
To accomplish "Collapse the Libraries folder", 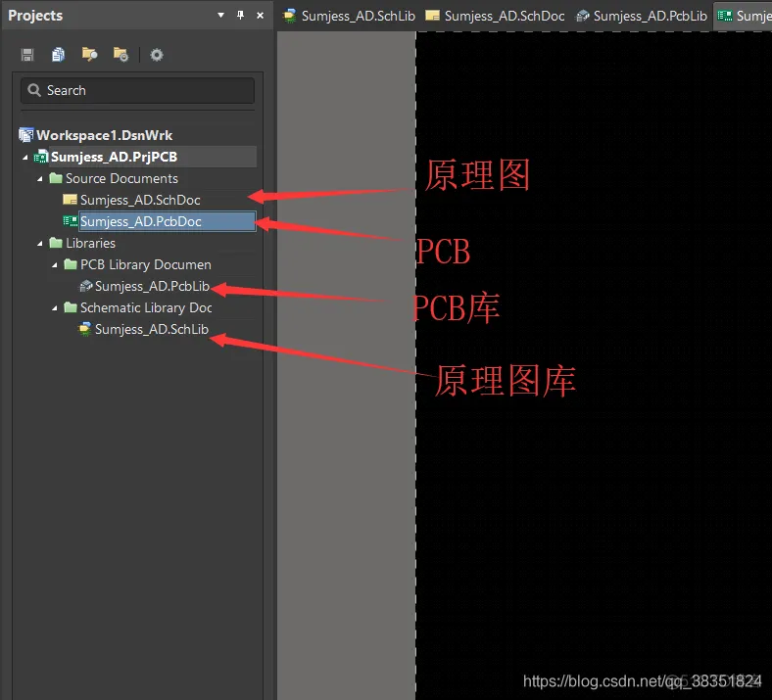I will coord(40,244).
